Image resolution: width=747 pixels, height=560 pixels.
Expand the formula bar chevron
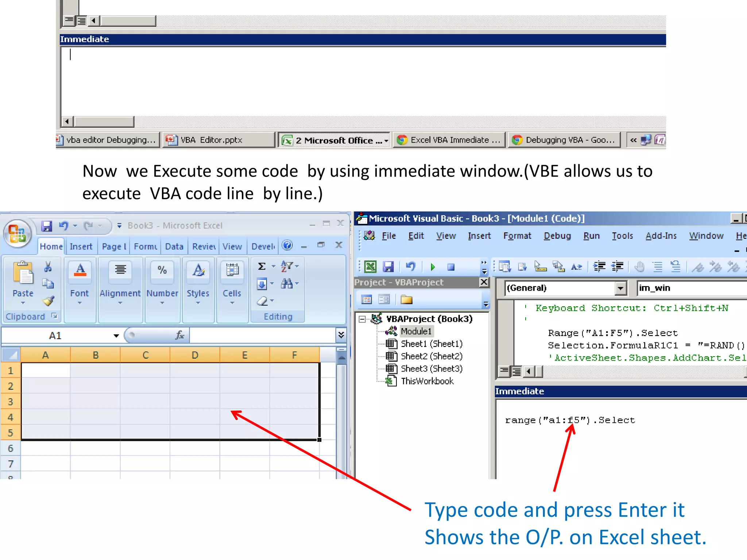click(x=341, y=335)
